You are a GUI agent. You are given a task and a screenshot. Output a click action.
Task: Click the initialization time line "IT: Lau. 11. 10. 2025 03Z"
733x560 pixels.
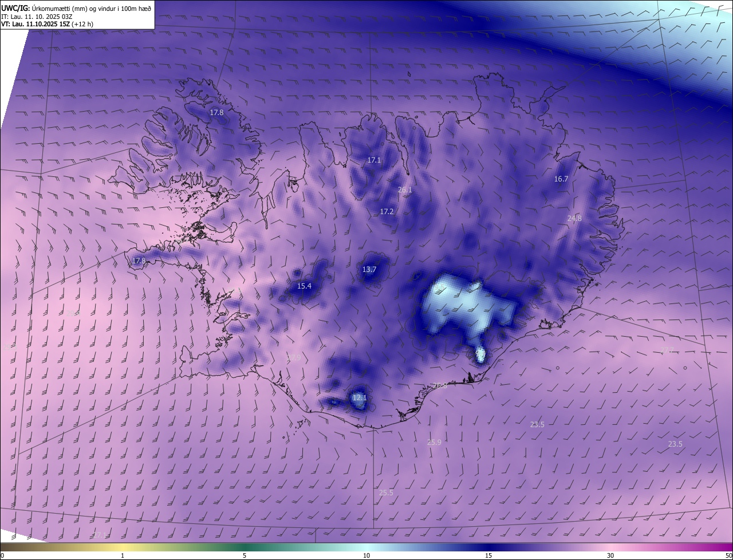point(36,17)
